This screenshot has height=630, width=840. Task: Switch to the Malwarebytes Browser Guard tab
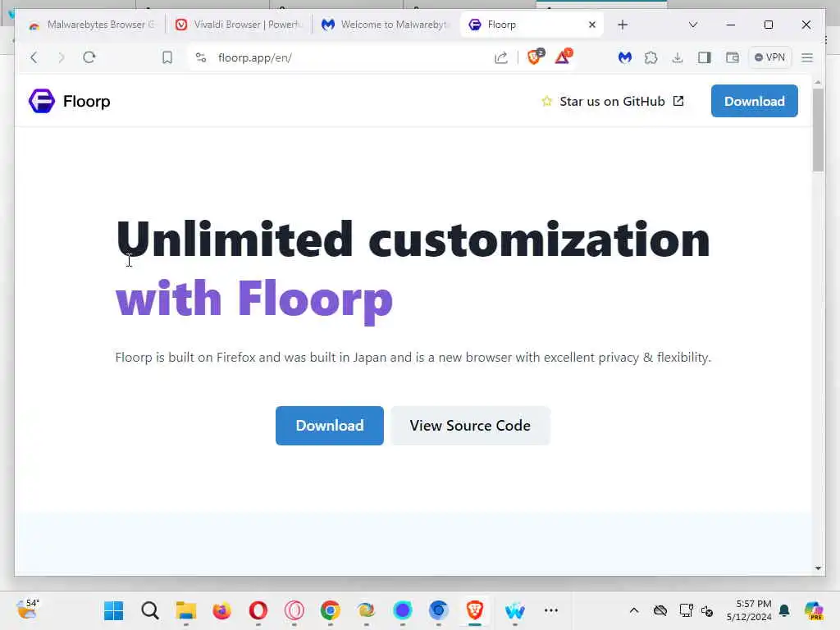(92, 25)
